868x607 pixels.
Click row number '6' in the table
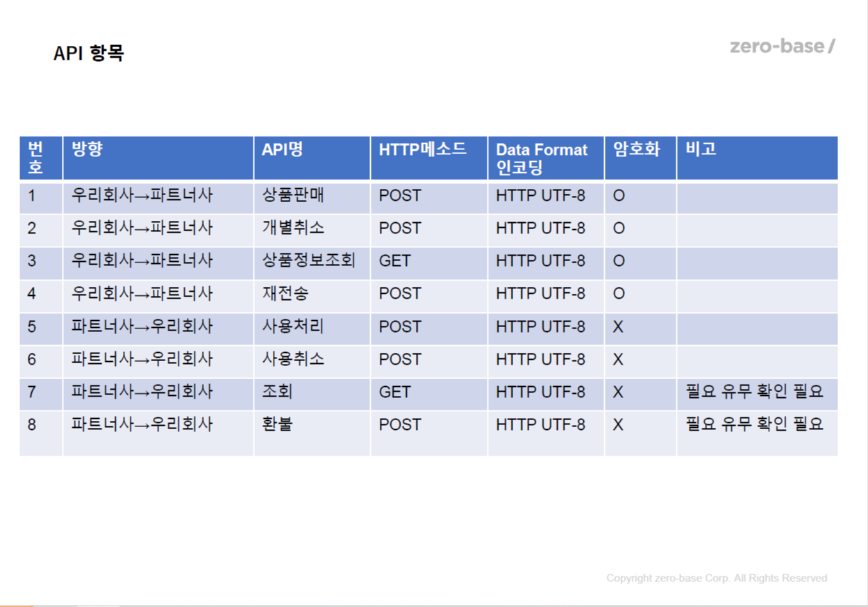click(x=41, y=360)
